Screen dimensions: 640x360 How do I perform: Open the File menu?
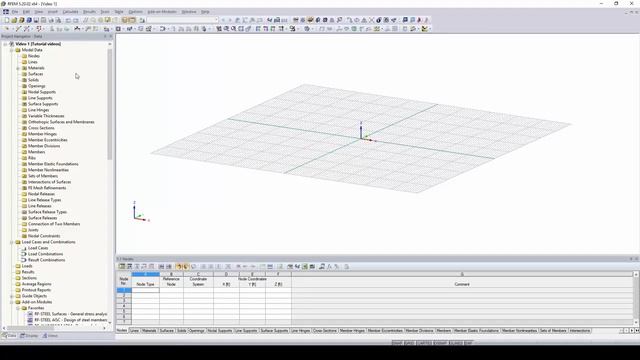click(15, 12)
